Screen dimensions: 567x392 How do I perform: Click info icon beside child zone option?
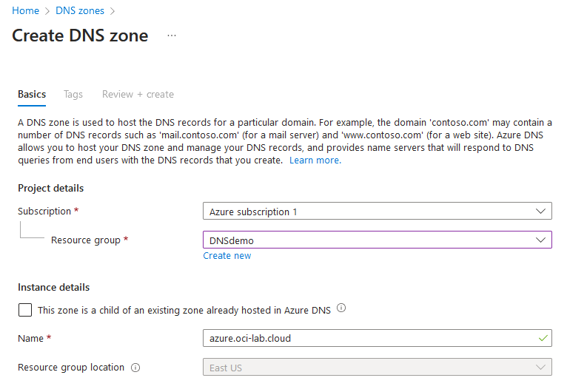[341, 309]
